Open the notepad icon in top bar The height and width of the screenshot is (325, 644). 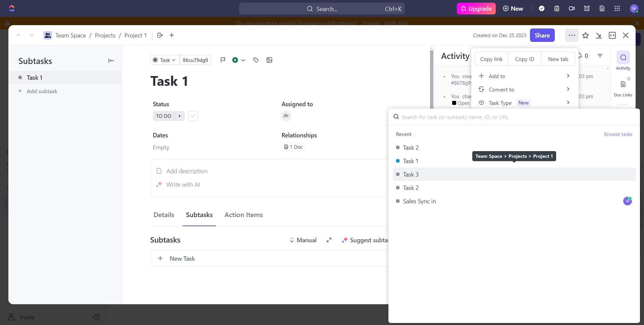click(x=557, y=8)
